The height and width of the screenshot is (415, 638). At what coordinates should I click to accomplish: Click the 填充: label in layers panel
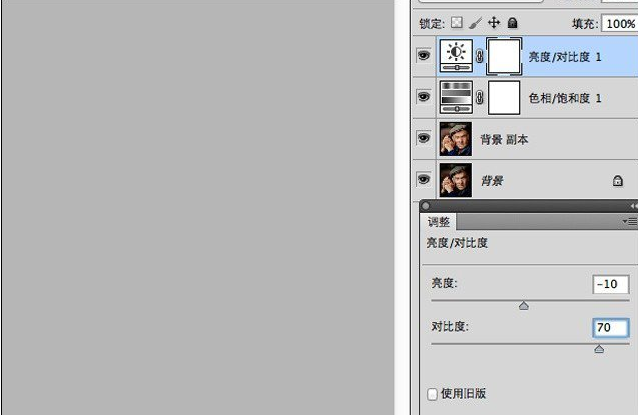pos(586,24)
